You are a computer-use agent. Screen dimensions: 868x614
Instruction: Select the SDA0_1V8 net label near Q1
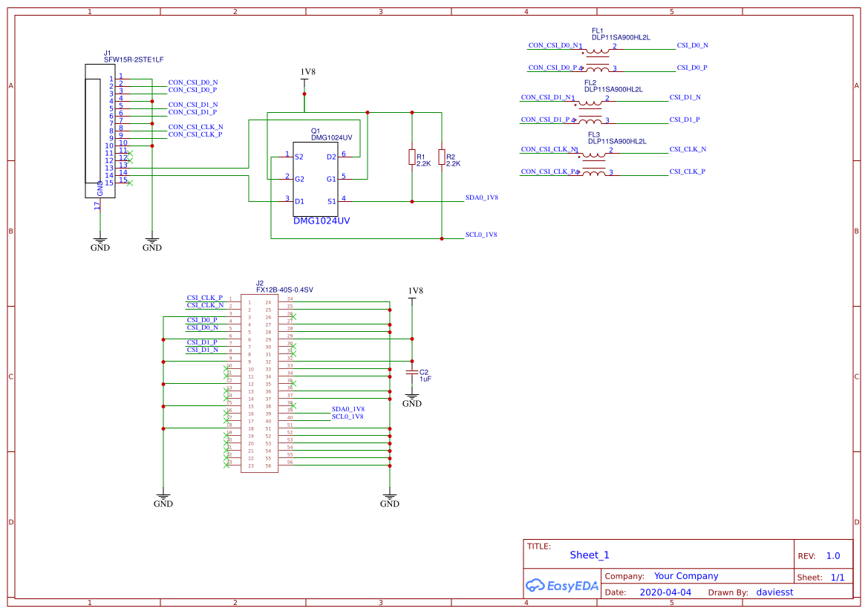click(x=481, y=197)
